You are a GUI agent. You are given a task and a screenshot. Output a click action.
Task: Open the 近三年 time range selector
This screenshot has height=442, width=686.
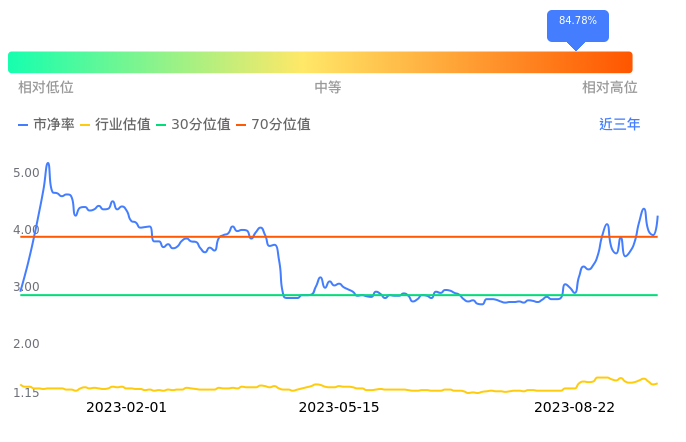click(x=619, y=125)
